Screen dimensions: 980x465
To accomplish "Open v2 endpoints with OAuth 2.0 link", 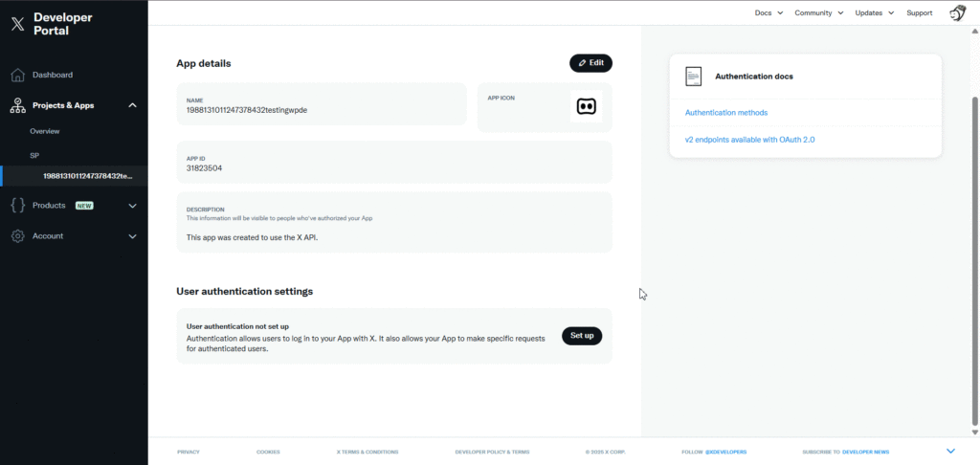I will [749, 140].
